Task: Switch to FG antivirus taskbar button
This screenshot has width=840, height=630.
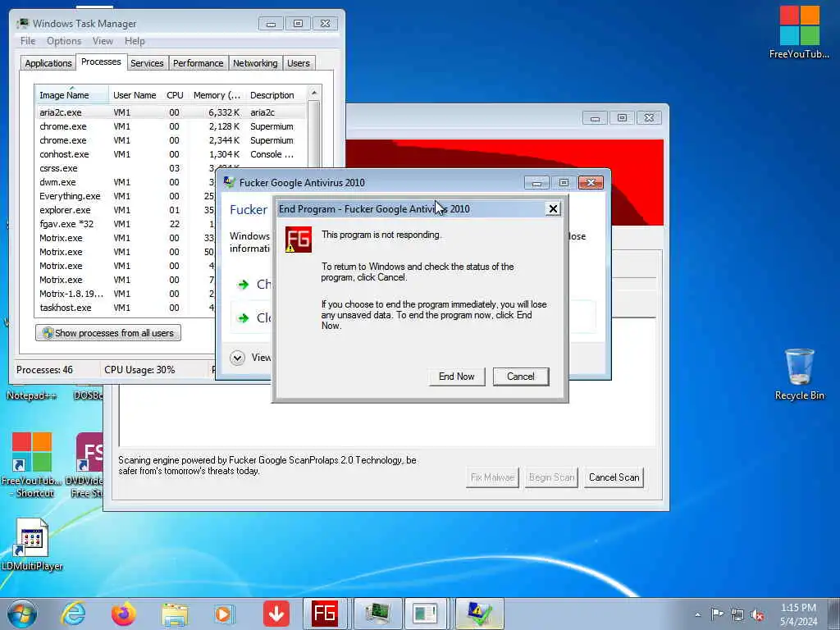Action: pyautogui.click(x=325, y=614)
